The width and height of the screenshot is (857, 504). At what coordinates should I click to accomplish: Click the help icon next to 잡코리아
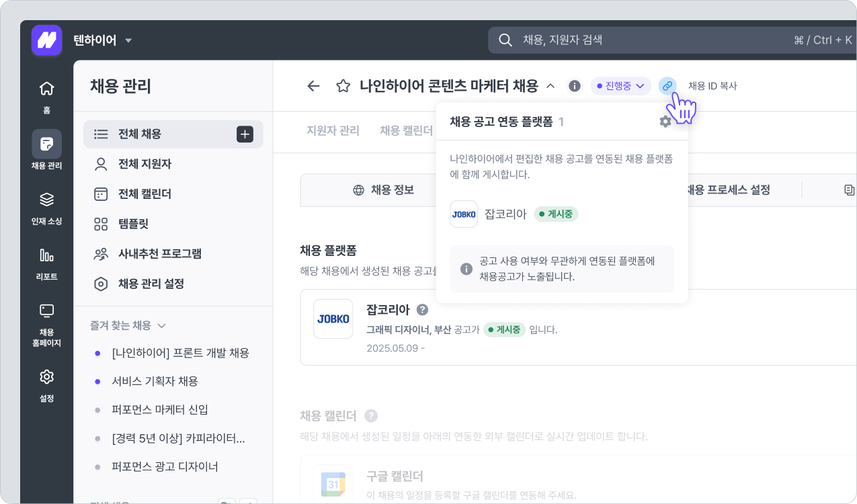(x=422, y=310)
